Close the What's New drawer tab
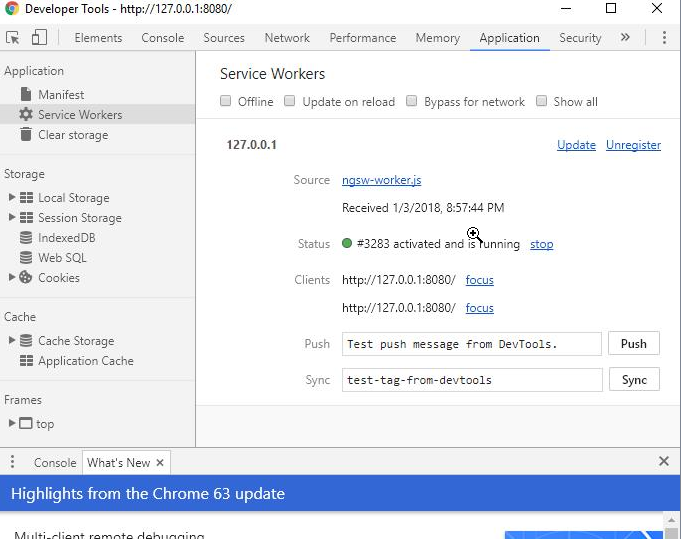This screenshot has height=539, width=681. (160, 463)
